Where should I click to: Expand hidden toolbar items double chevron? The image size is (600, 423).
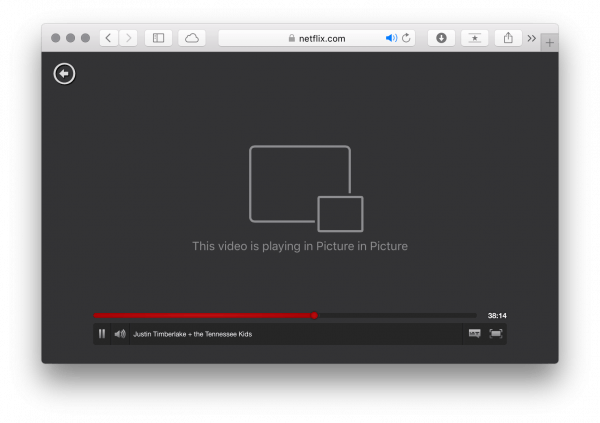[x=532, y=38]
